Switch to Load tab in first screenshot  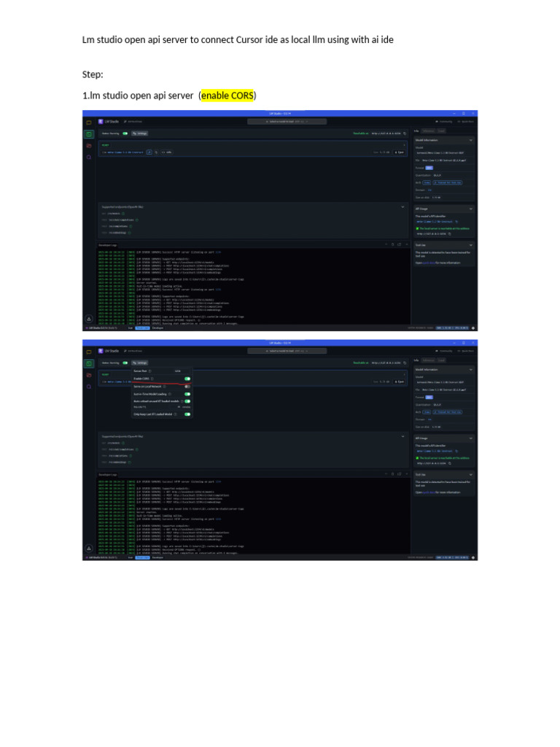pyautogui.click(x=441, y=131)
